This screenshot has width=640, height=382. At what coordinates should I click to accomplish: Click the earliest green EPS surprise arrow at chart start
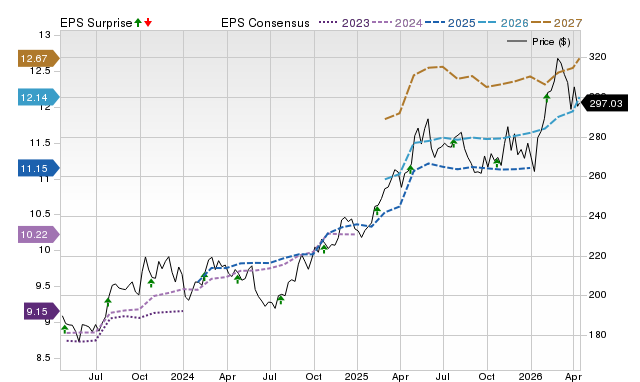click(64, 329)
